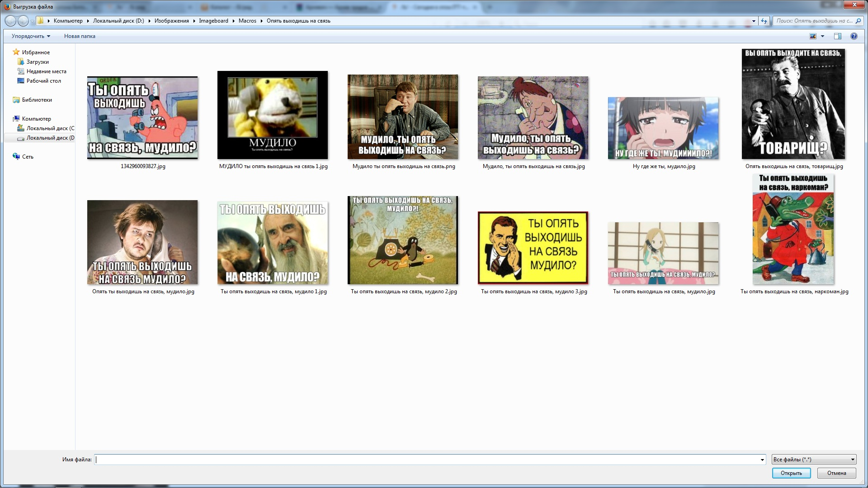Click label Опять выходишь на связь, товарищ.jpg
This screenshot has height=488, width=868.
click(794, 166)
